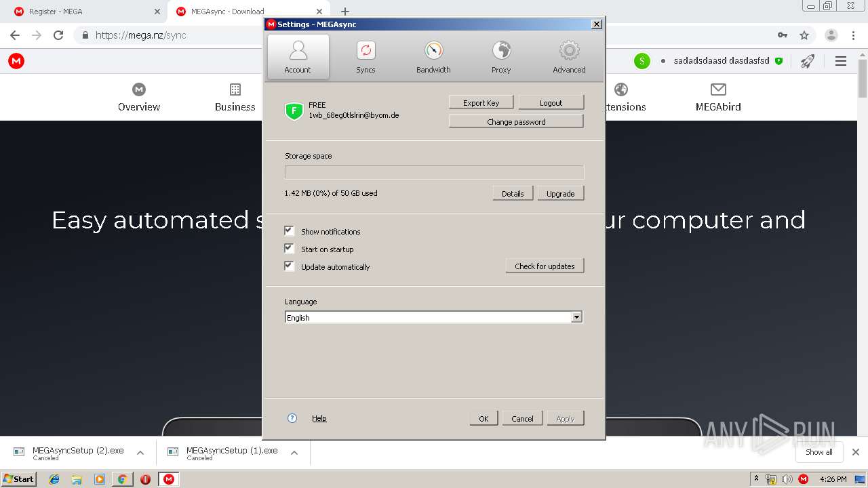Toggle Update automatically checkbox
This screenshot has width=868, height=488.
click(x=289, y=266)
